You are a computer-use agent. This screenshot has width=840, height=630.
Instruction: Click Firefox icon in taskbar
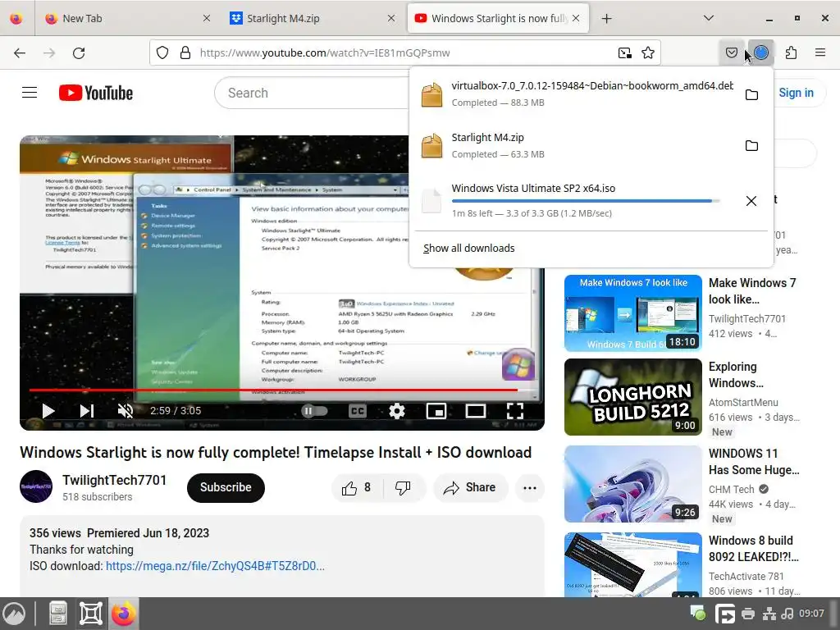click(123, 614)
